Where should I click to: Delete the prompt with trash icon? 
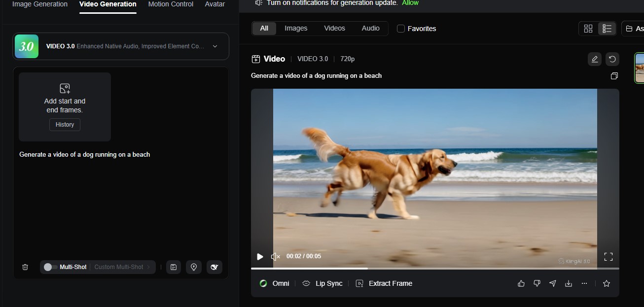click(x=25, y=267)
